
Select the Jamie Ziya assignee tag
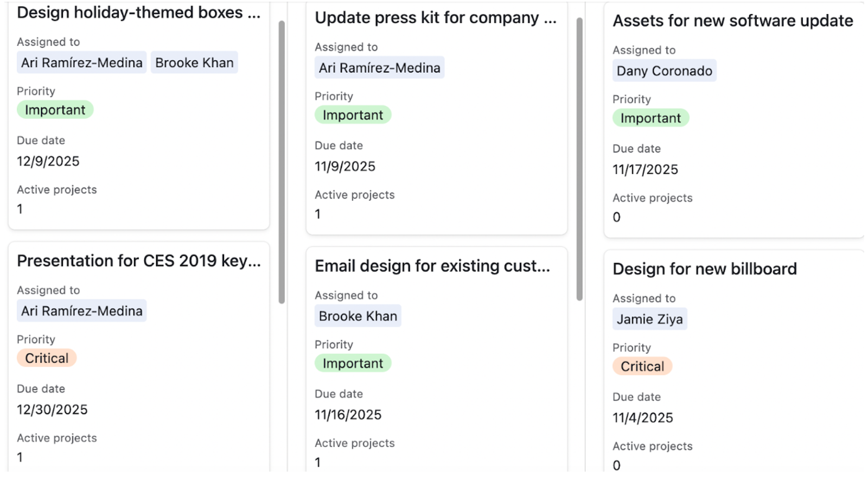pyautogui.click(x=650, y=319)
